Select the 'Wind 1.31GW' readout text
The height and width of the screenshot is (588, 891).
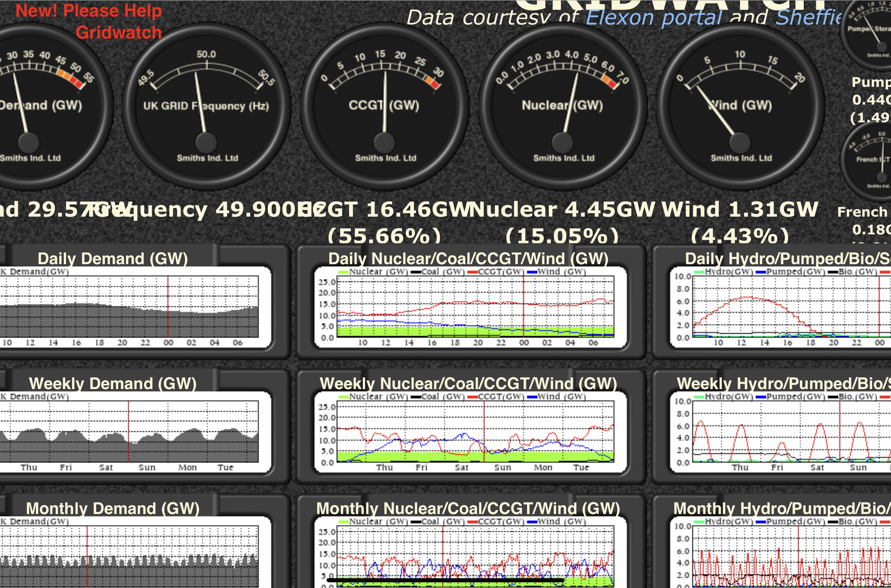(x=740, y=209)
